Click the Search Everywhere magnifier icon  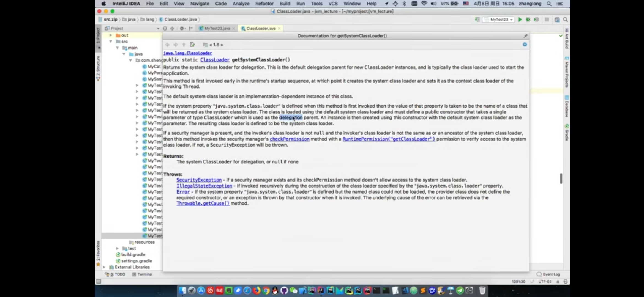[x=565, y=20]
